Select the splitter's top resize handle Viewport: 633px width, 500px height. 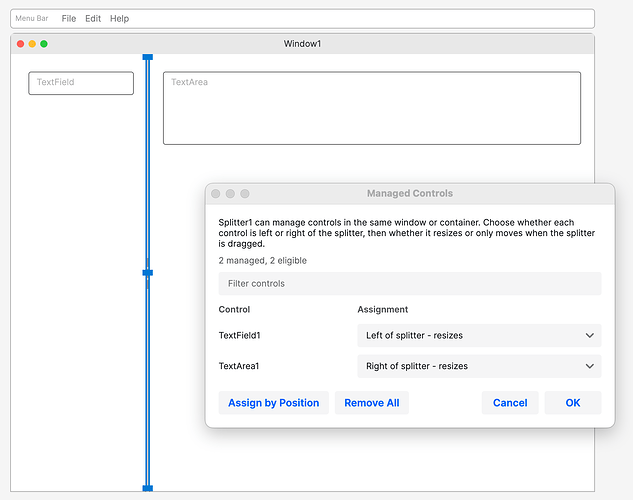coord(148,57)
